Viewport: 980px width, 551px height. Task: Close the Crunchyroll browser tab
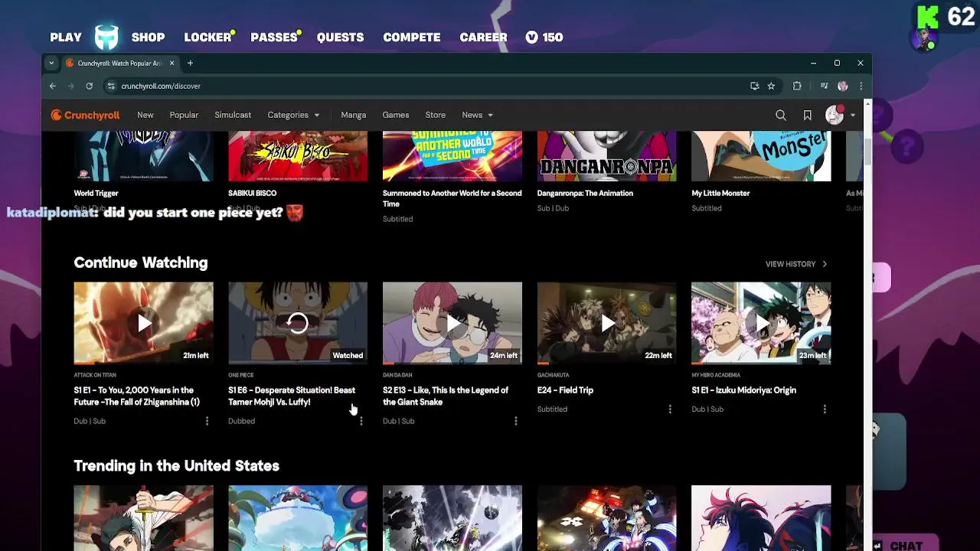pos(171,63)
